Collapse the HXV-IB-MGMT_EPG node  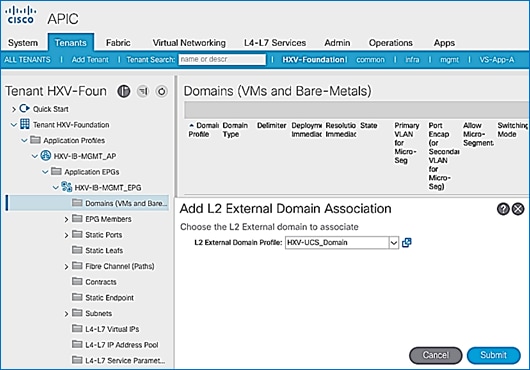click(55, 188)
